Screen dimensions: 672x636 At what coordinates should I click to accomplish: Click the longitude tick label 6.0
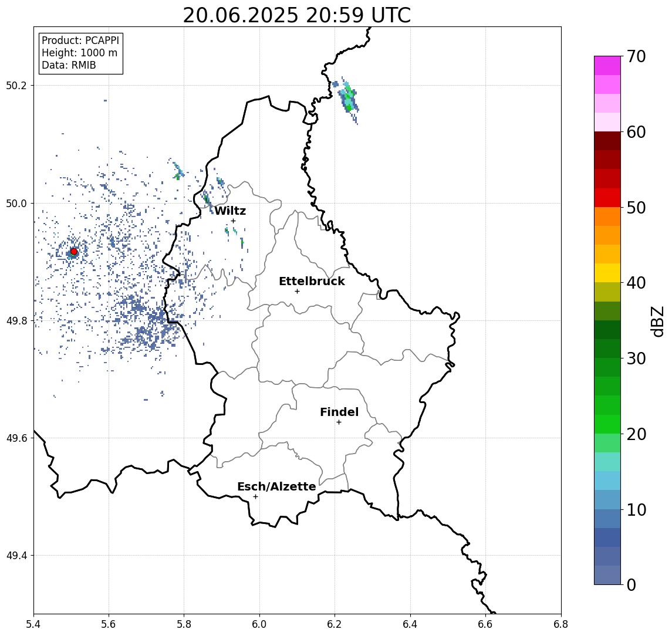(x=259, y=624)
